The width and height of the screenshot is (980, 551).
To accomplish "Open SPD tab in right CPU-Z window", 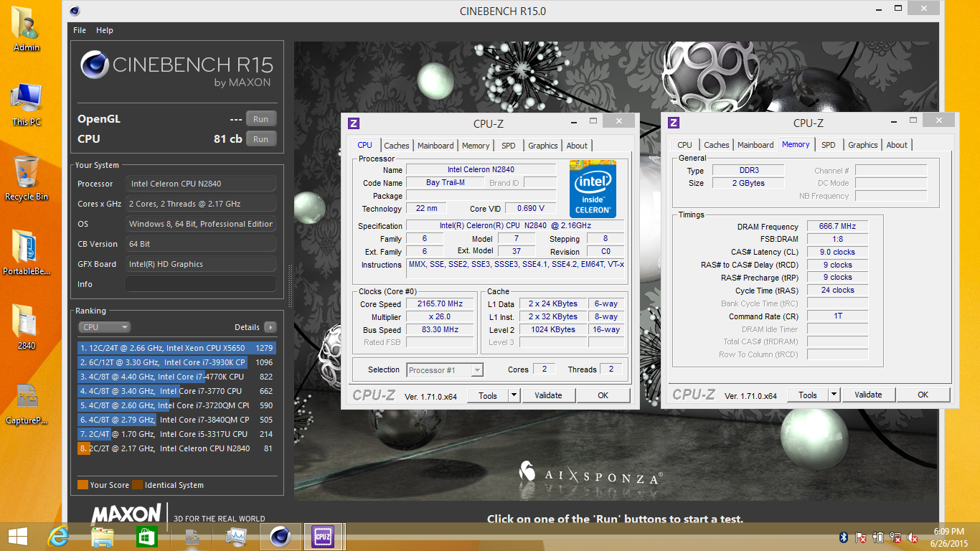I will point(829,145).
